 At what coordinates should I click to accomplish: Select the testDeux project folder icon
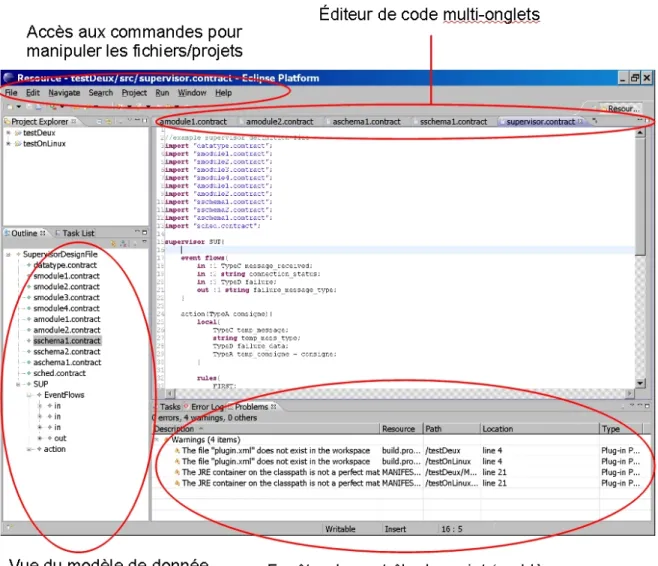[18, 133]
